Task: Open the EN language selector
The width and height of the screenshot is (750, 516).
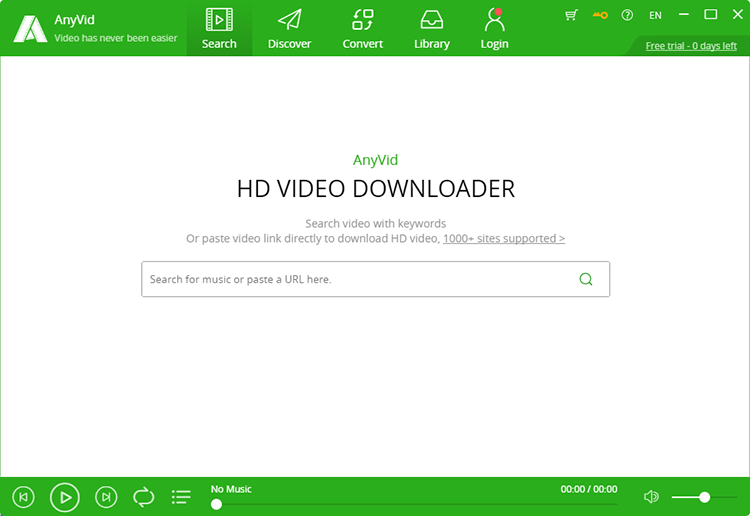Action: coord(655,15)
